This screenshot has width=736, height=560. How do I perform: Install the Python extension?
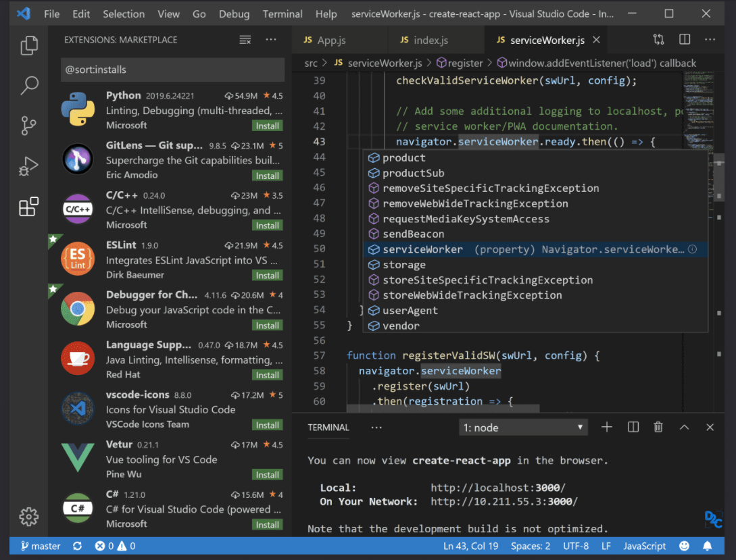click(x=268, y=126)
